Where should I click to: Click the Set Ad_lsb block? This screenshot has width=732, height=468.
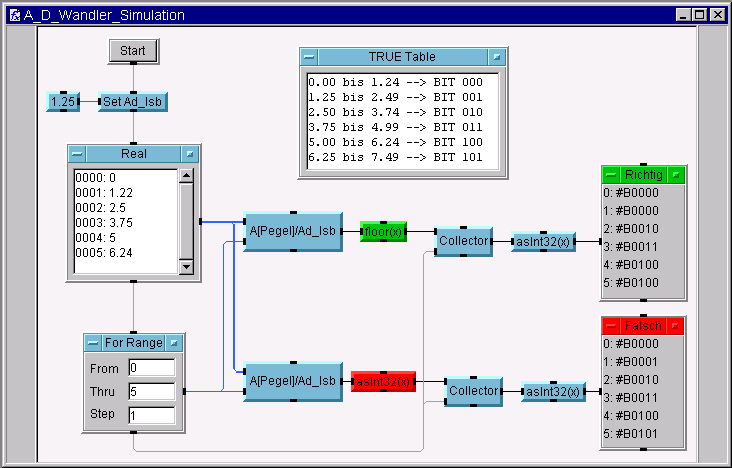132,101
